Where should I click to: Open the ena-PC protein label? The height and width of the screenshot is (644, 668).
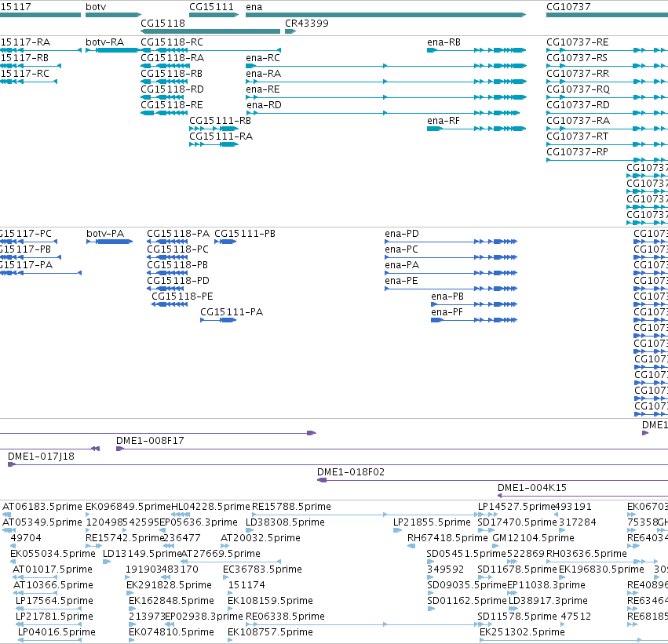click(x=401, y=249)
